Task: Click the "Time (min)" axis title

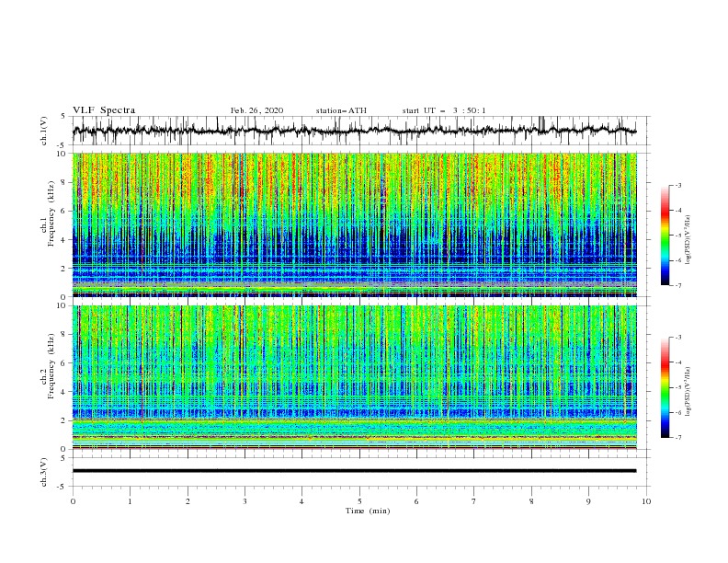Action: pos(368,511)
